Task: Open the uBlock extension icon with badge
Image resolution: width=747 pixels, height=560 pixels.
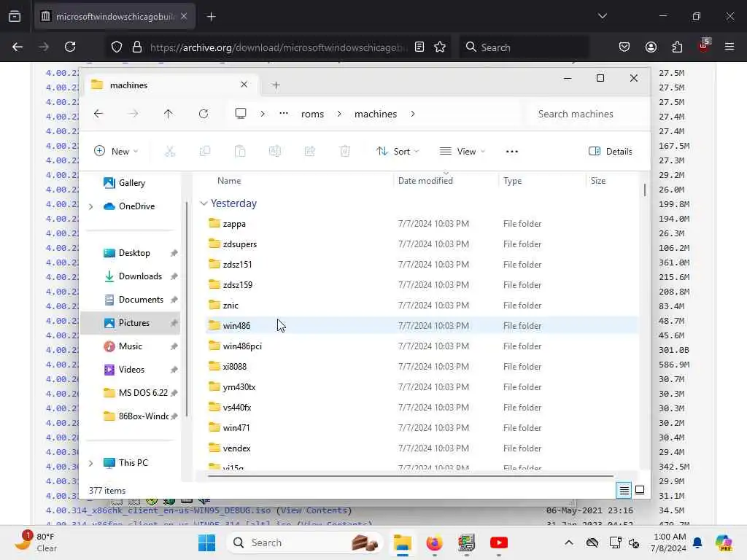Action: pyautogui.click(x=704, y=46)
